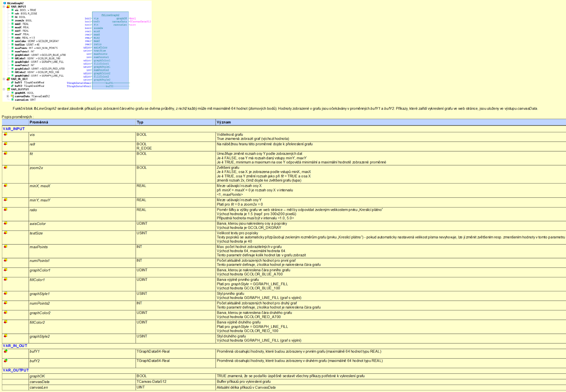
Task: Collapse the VAR_INPUT tree node
Action: click(x=4, y=7)
